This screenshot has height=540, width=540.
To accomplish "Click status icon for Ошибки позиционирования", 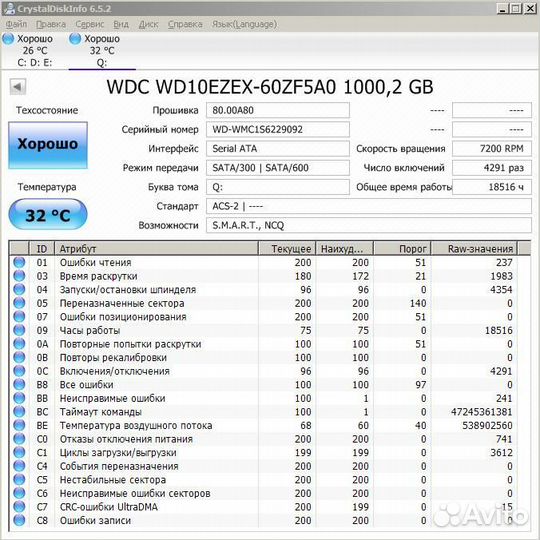I will click(x=19, y=316).
